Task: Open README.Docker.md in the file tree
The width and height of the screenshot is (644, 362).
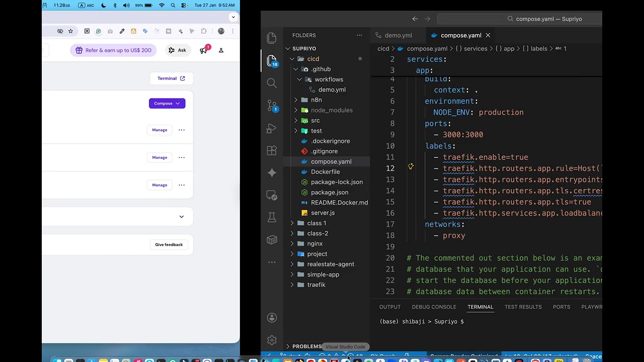Action: [x=326, y=203]
